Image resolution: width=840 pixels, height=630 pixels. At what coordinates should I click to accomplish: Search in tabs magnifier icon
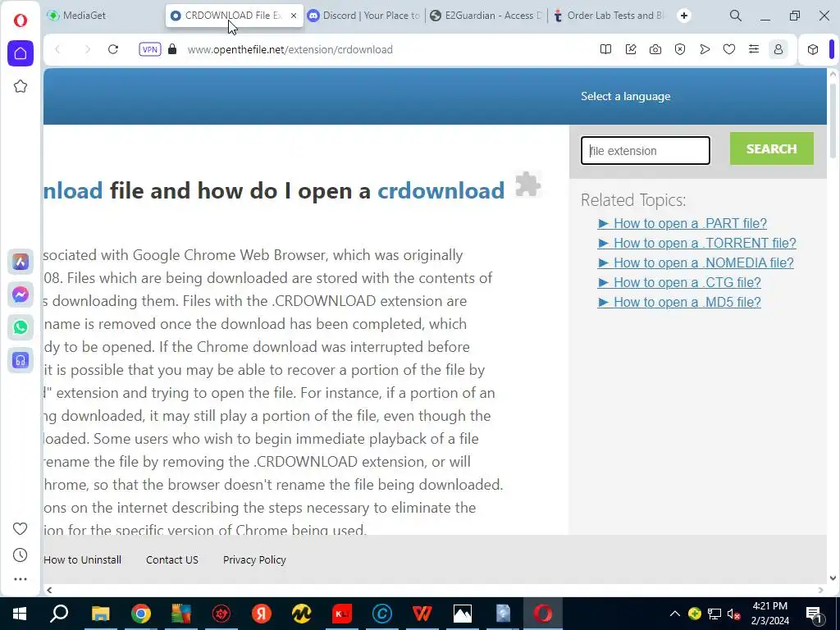pos(736,16)
